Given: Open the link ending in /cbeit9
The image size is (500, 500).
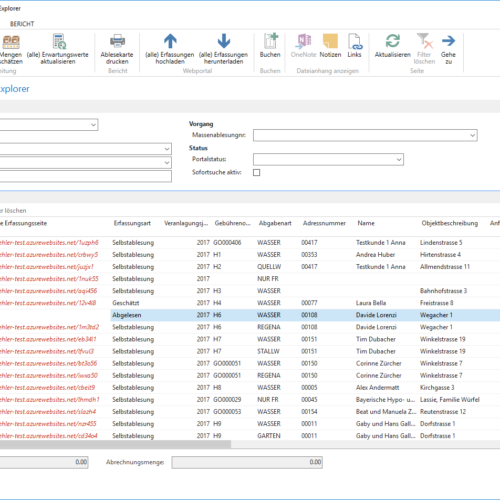Looking at the screenshot, I should [x=47, y=388].
